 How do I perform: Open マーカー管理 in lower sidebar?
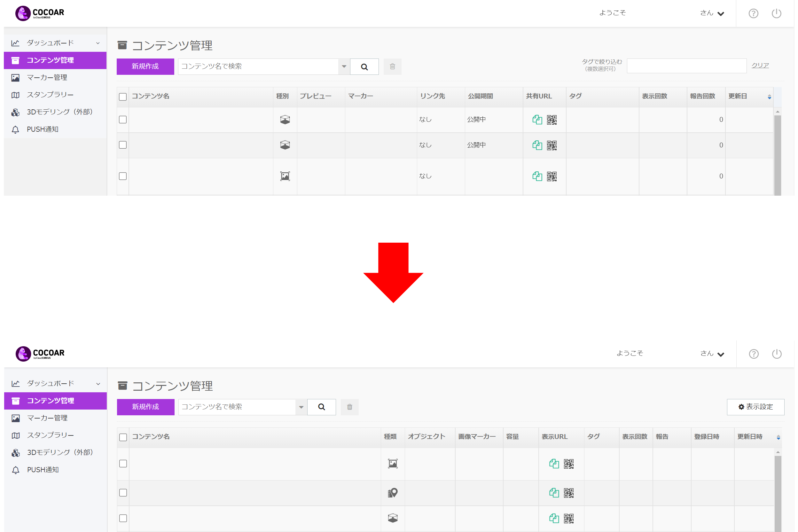point(55,418)
